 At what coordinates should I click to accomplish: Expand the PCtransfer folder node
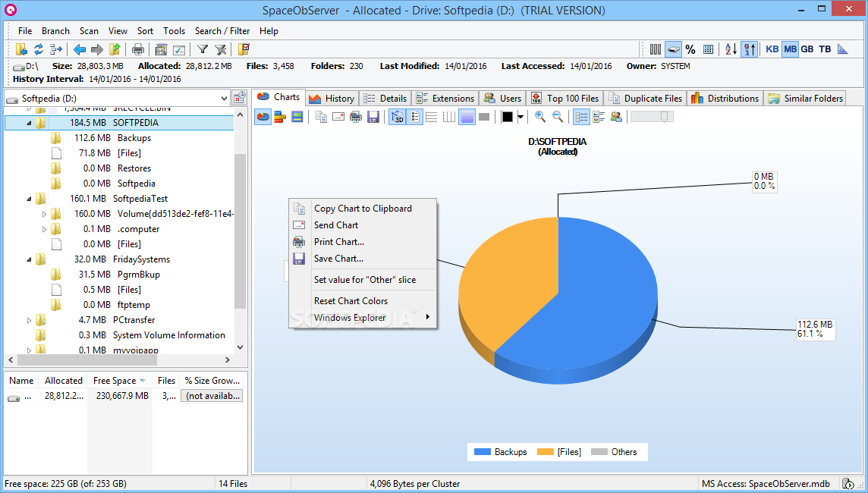pos(29,320)
